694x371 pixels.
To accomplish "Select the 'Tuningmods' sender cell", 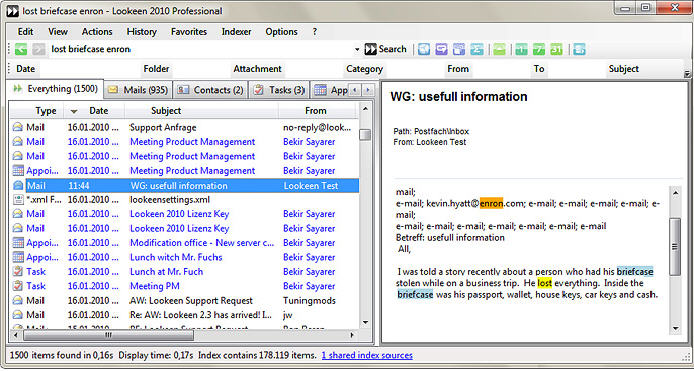I will pyautogui.click(x=309, y=301).
